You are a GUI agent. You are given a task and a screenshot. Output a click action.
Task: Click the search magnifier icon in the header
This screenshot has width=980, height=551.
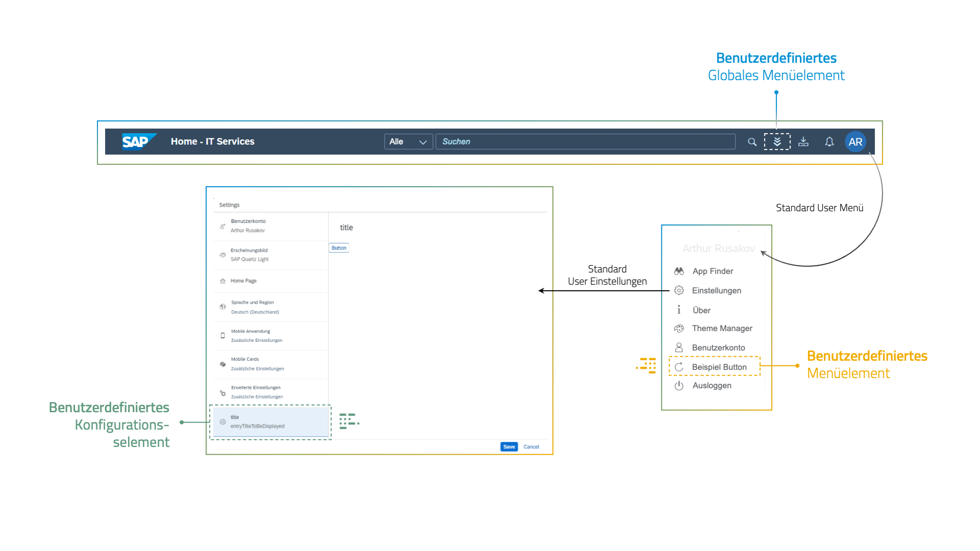point(752,141)
